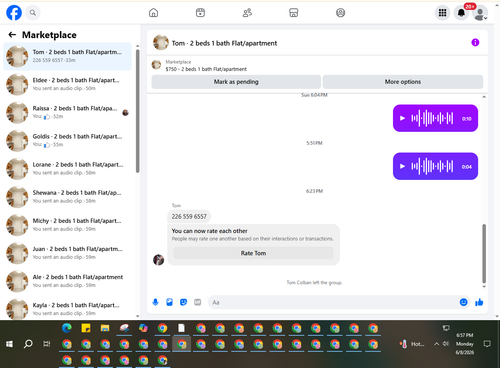Image resolution: width=500 pixels, height=368 pixels.
Task: Open Eldee conversation
Action: 67,84
